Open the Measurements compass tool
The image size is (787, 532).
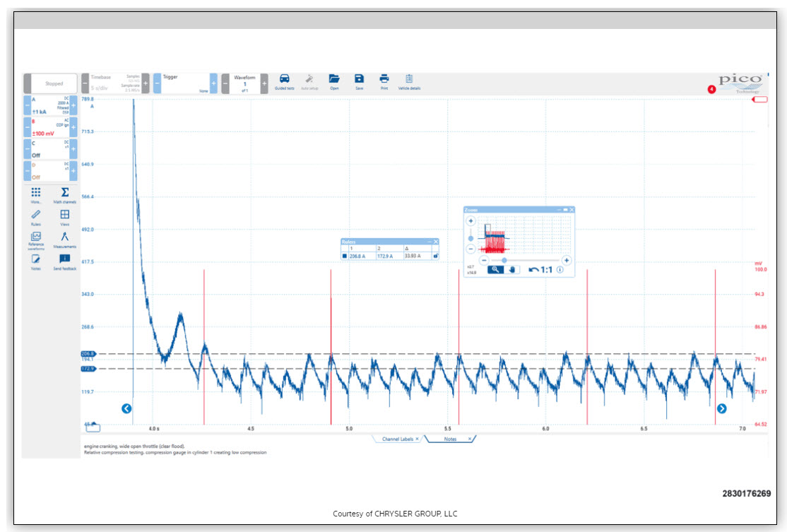(x=64, y=237)
